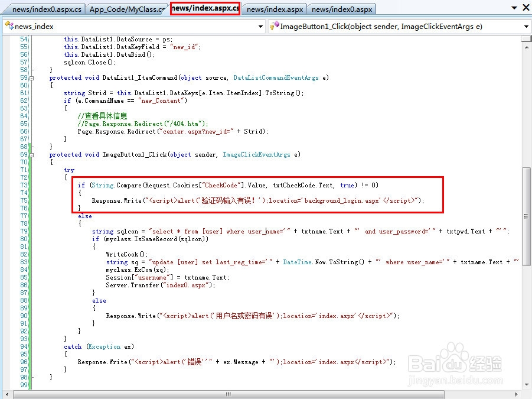The height and width of the screenshot is (399, 532).
Task: Collapse the DataList1_ItemCommand method outline
Action: click(x=32, y=78)
